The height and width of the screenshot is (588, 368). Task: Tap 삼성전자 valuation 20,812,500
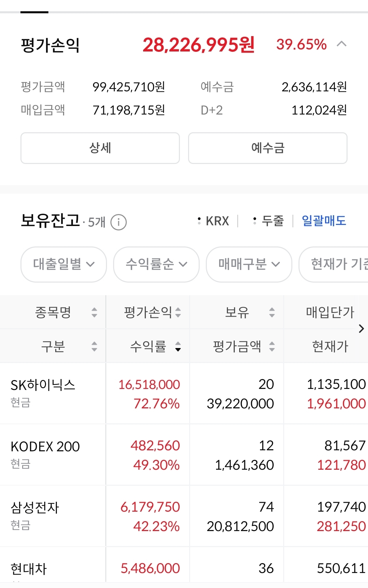point(240,526)
